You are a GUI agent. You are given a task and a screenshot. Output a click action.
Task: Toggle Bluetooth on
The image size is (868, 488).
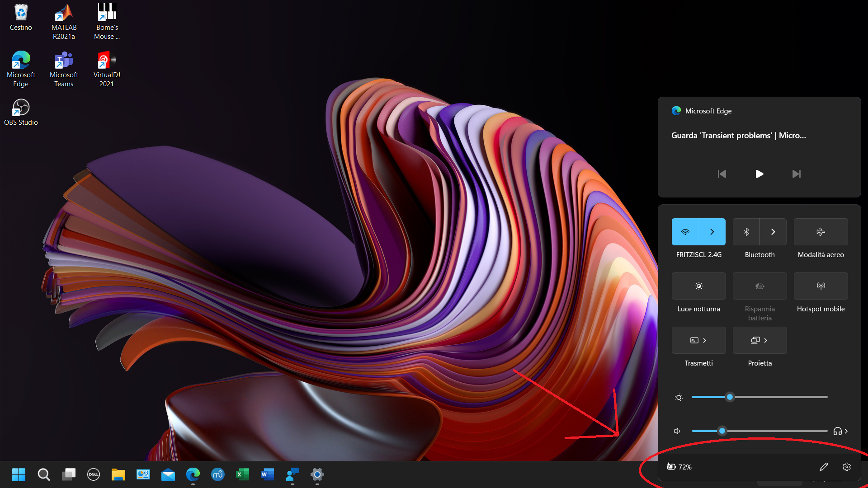pyautogui.click(x=746, y=232)
